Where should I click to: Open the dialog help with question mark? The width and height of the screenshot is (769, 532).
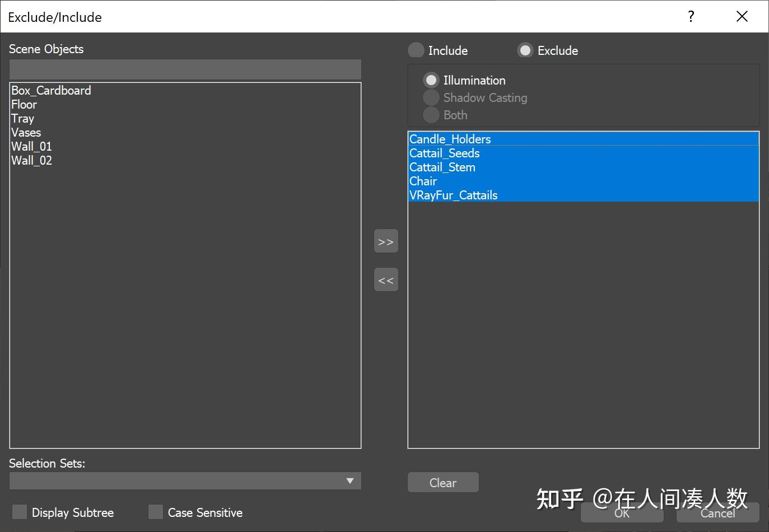pyautogui.click(x=691, y=17)
